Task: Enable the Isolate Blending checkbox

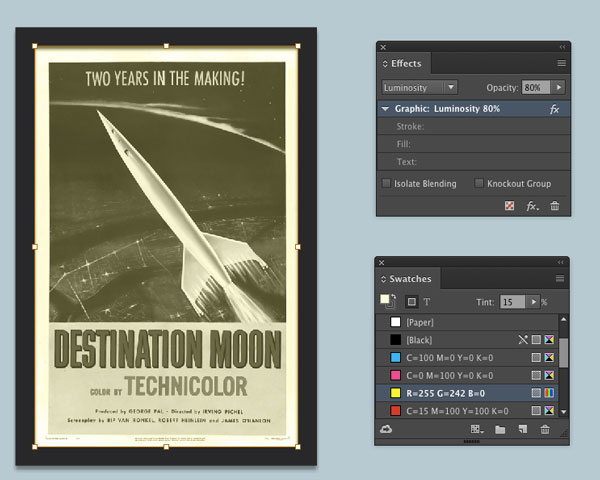Action: [x=386, y=183]
